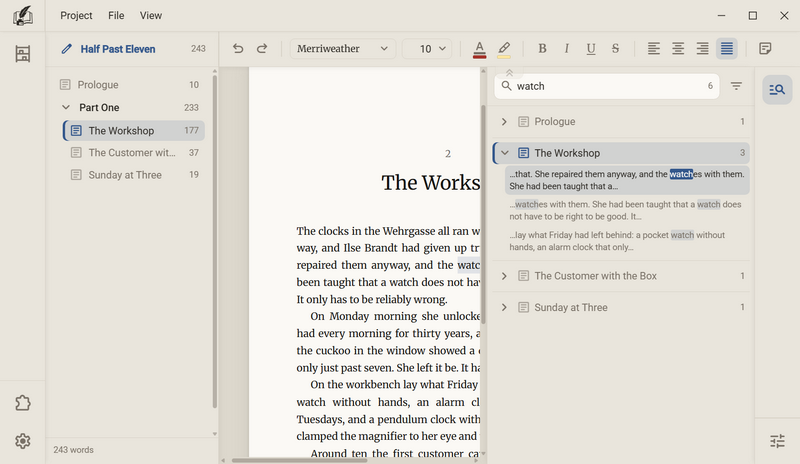The width and height of the screenshot is (800, 464).
Task: Click the editor horizontal scrollbar
Action: point(299,460)
